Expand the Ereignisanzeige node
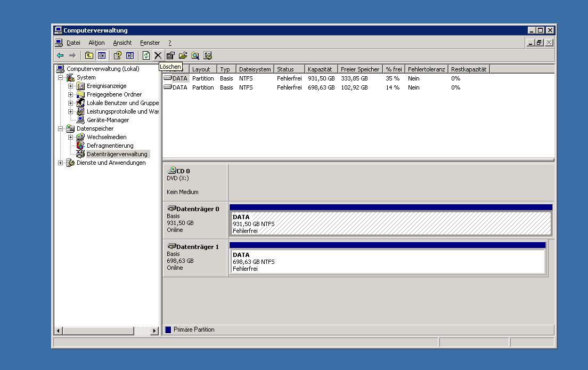The image size is (588, 370). (x=70, y=86)
